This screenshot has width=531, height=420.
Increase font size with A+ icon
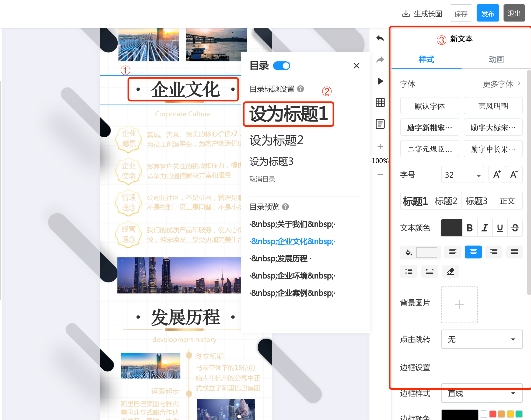(497, 174)
